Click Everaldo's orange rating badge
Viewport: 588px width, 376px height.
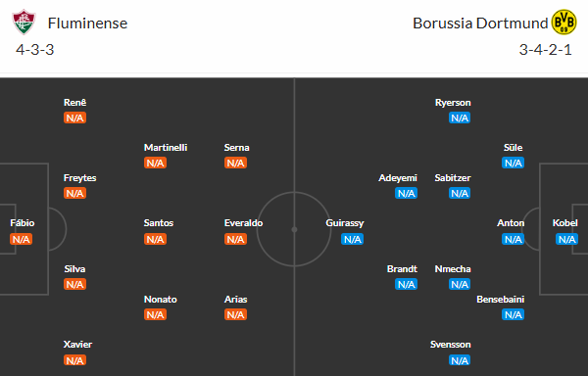click(x=235, y=239)
